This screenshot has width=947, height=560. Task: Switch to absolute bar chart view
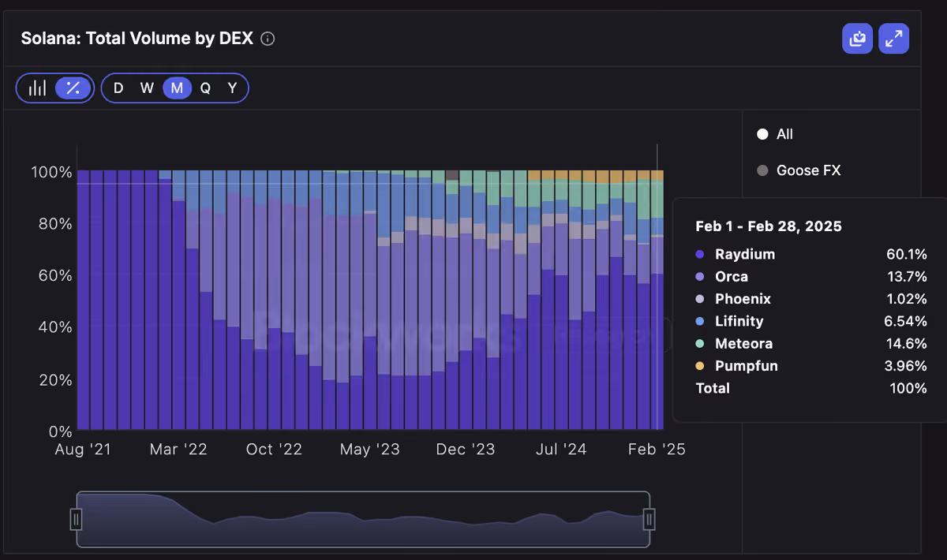(x=37, y=88)
